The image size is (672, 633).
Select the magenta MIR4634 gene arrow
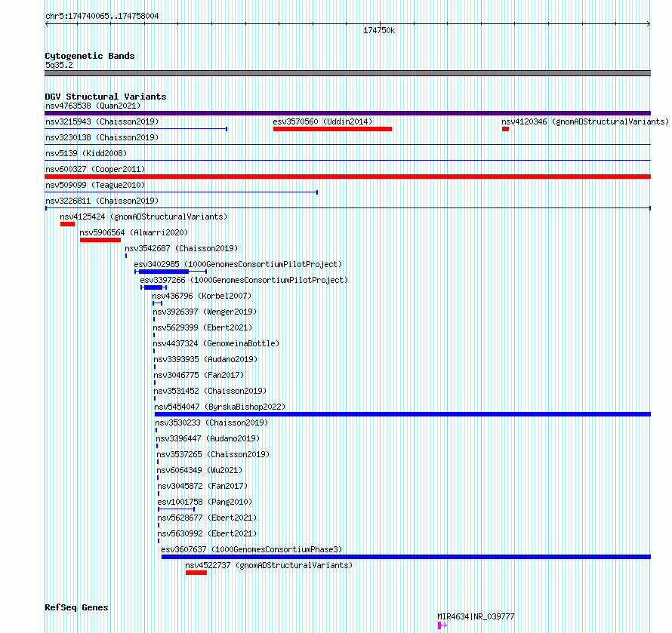[x=442, y=625]
